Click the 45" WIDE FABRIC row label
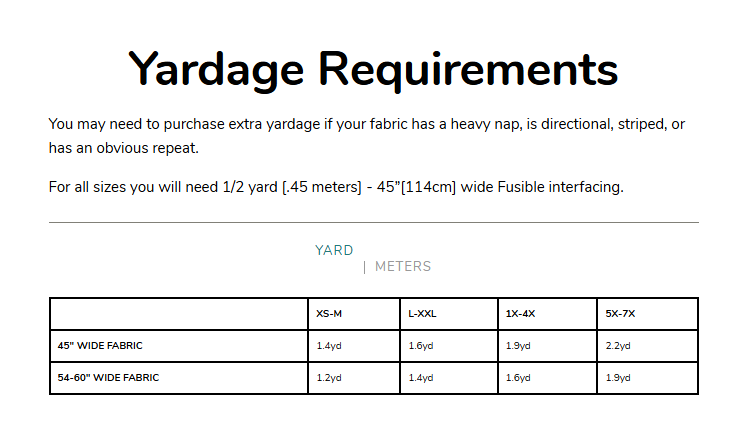748x424 pixels. [x=100, y=346]
